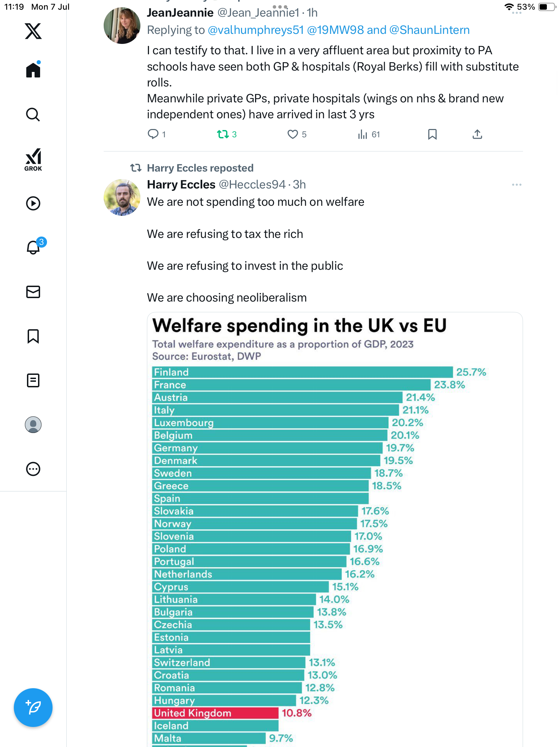Compose a new post

pyautogui.click(x=33, y=708)
